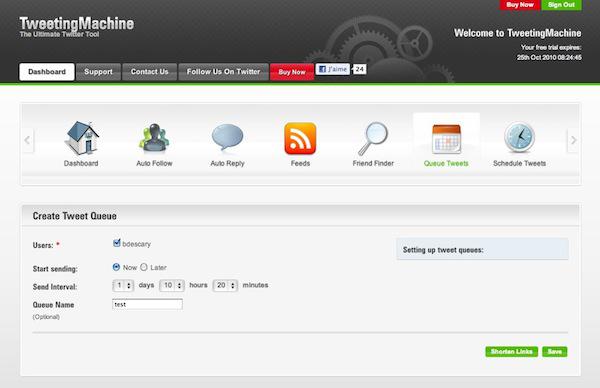Open the minutes interval dropdown

[x=225, y=285]
